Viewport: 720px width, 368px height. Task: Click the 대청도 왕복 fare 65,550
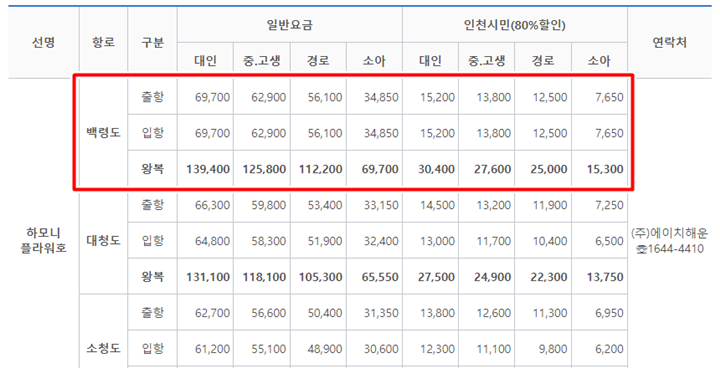click(x=380, y=277)
